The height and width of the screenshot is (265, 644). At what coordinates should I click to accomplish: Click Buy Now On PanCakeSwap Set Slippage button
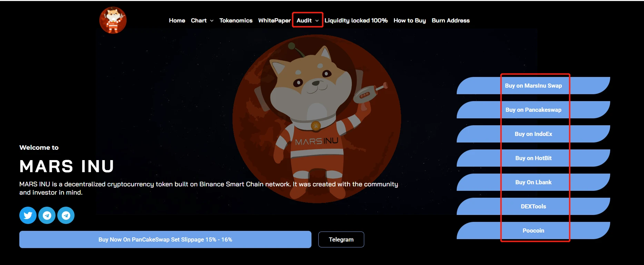click(x=165, y=239)
